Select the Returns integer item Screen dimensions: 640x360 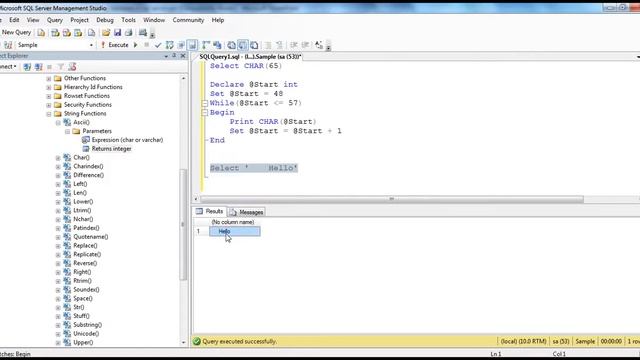(111, 149)
